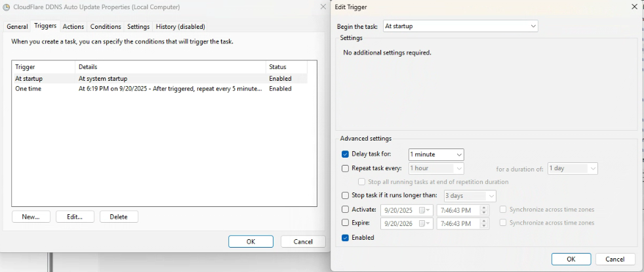Screen dimensions: 644x272
Task: Check Stop task if it runs longer than
Action: (x=346, y=196)
